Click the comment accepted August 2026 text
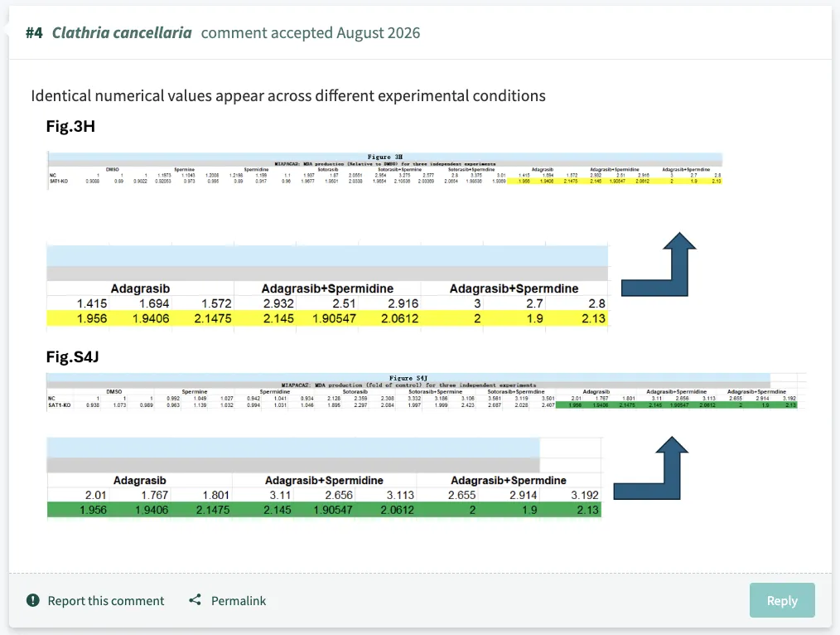This screenshot has width=840, height=635. pos(311,32)
